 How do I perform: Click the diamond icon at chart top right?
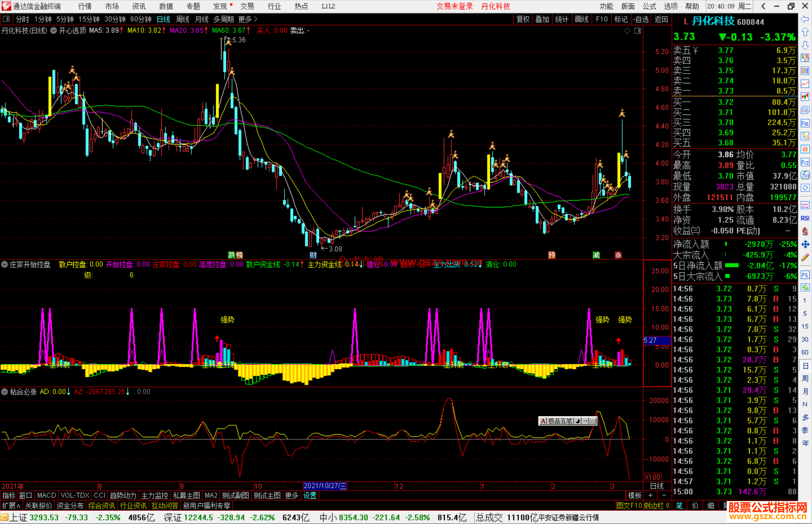(627, 31)
